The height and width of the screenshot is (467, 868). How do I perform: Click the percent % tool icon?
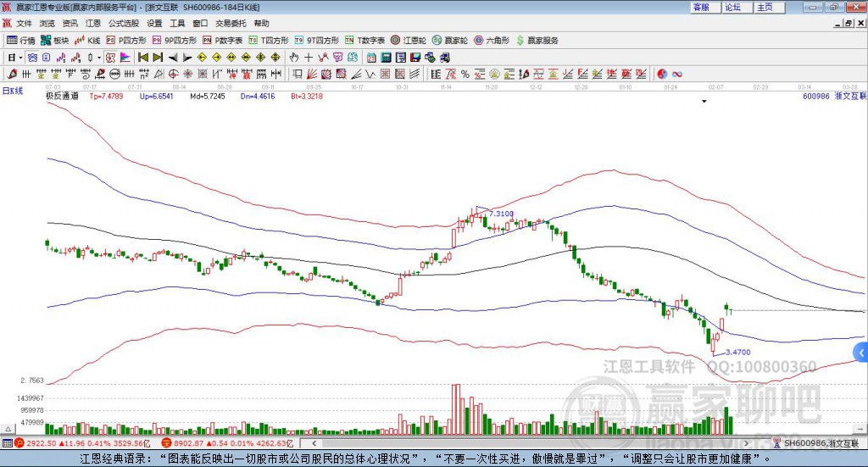click(465, 74)
